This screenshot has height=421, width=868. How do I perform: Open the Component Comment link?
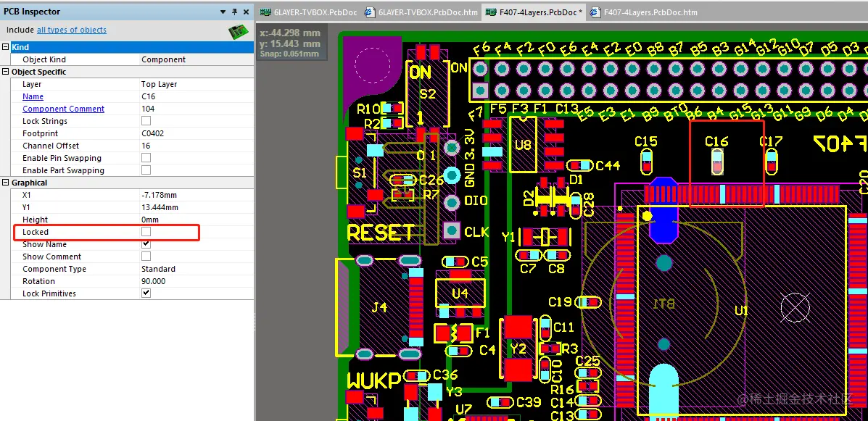[63, 109]
